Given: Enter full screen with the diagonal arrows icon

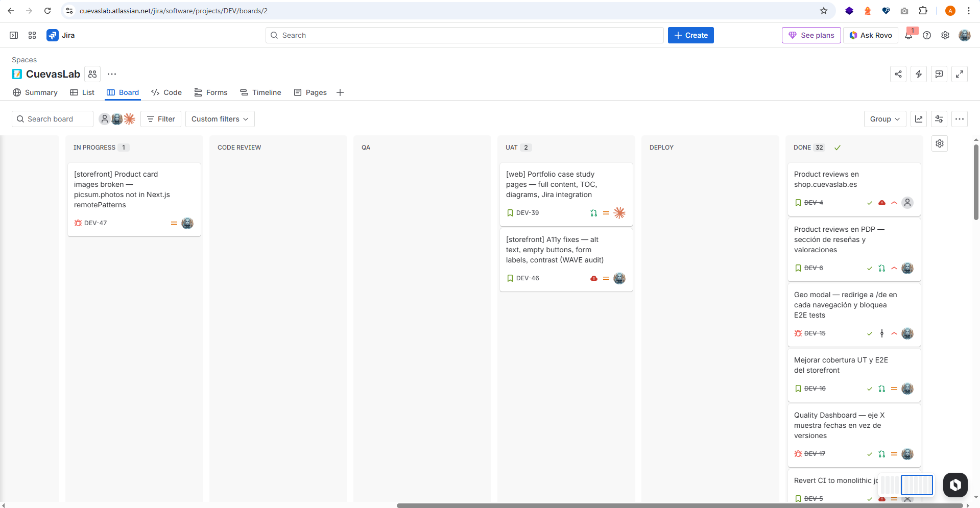Looking at the screenshot, I should pyautogui.click(x=960, y=74).
